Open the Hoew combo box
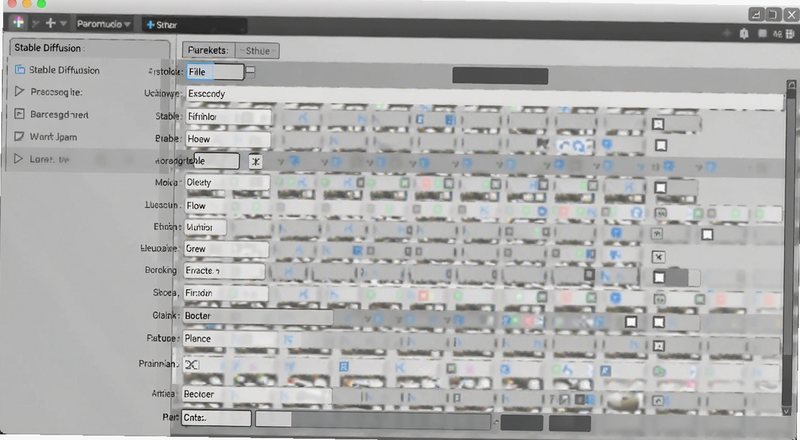Viewport: 800px width, 440px height. coord(228,139)
